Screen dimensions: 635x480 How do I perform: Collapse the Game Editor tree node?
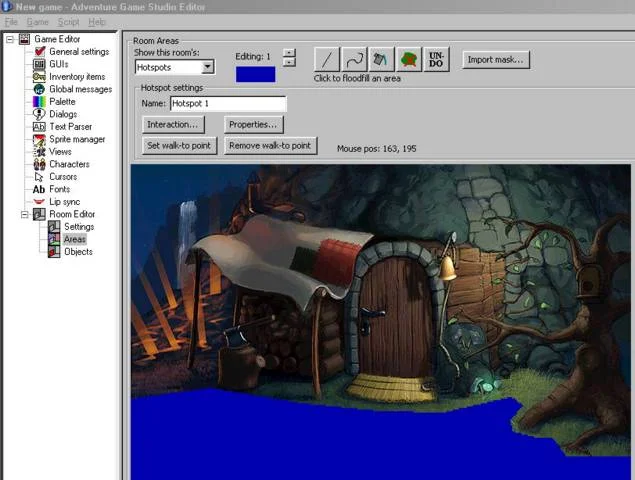10,39
